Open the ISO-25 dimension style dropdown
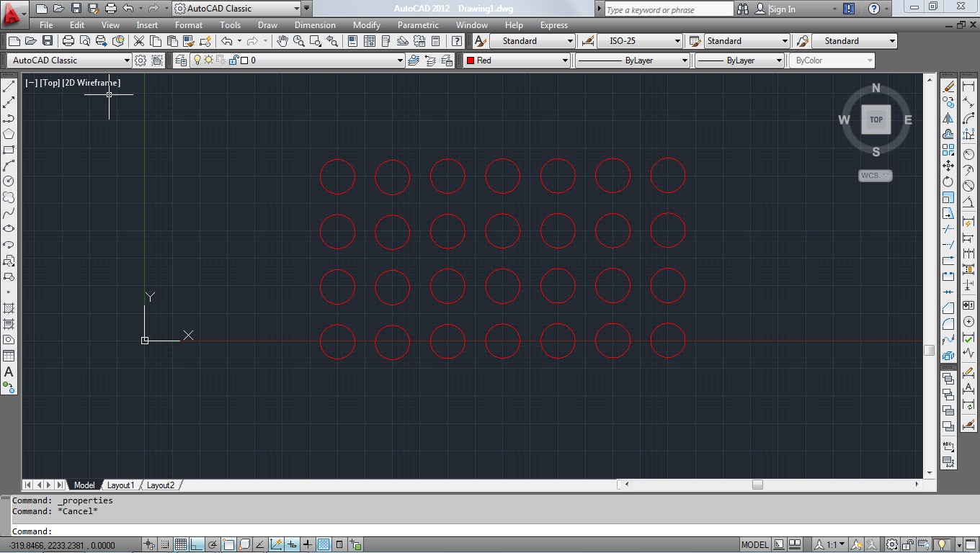980x553 pixels. (x=639, y=41)
